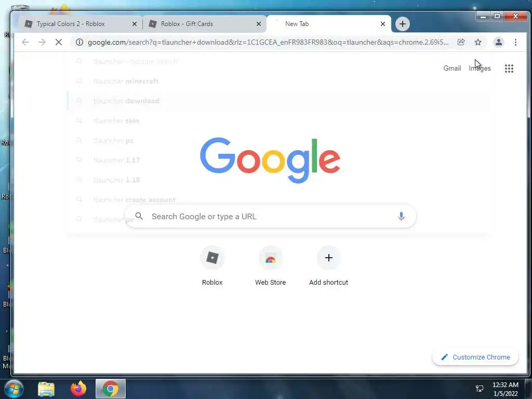Select the tlauncher minecraft suggestion

(x=278, y=82)
